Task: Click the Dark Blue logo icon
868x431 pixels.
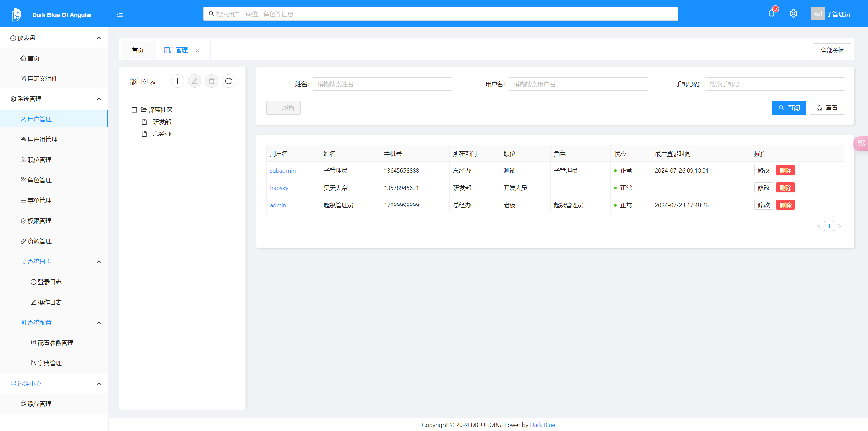Action: click(x=17, y=14)
